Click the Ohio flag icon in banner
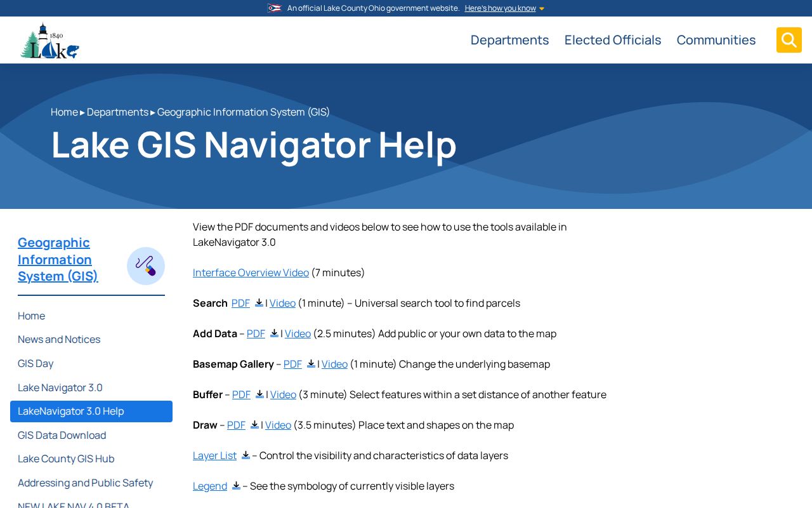Screen dimensions: 812x508 click(x=274, y=8)
